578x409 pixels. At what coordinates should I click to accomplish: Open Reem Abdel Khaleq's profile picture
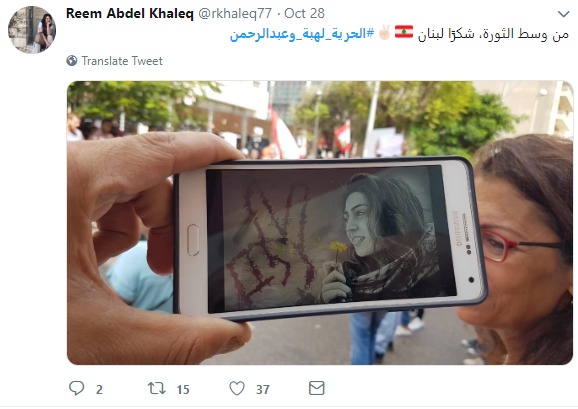coord(32,29)
